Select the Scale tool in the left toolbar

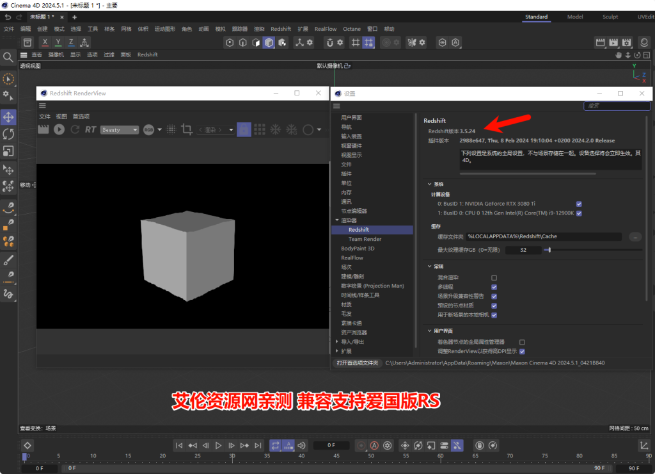tap(8, 151)
